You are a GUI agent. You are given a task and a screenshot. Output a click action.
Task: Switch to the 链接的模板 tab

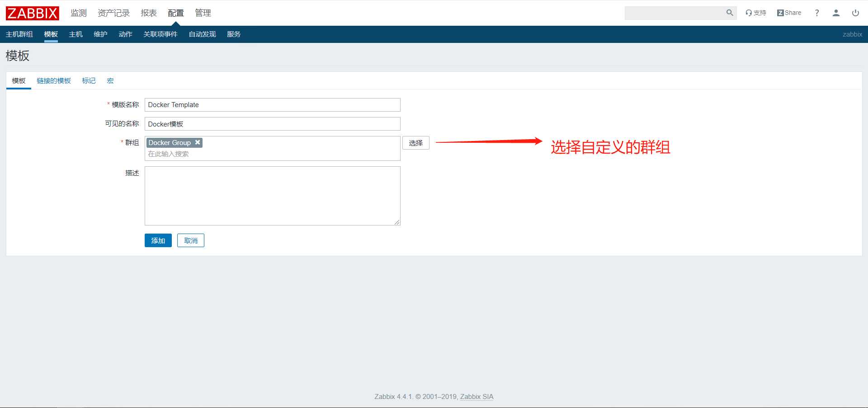point(54,81)
